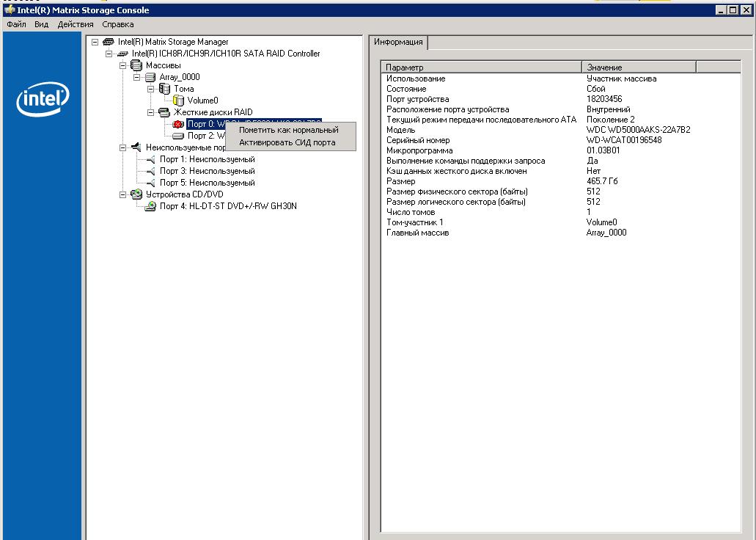Select the Volume0 tree item
The width and height of the screenshot is (756, 540).
point(202,101)
